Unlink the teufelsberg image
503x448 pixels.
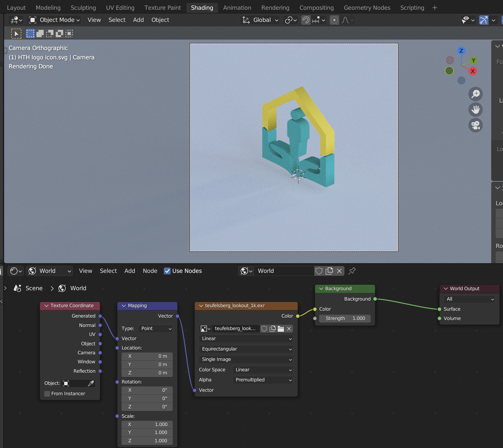[289, 329]
